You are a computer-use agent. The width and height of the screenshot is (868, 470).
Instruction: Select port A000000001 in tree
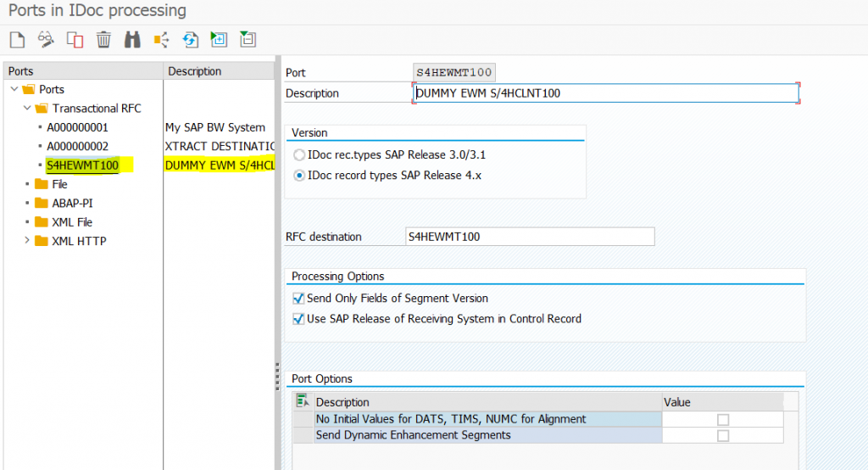(x=77, y=127)
